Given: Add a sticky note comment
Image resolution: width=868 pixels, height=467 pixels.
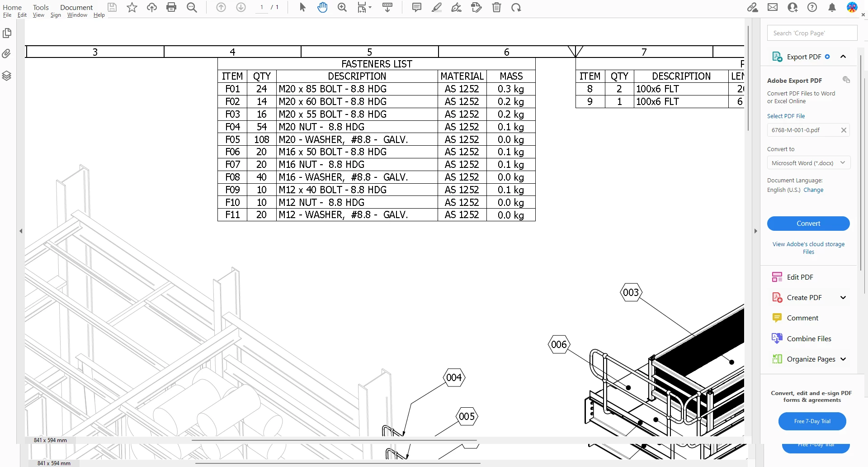Looking at the screenshot, I should tap(417, 7).
